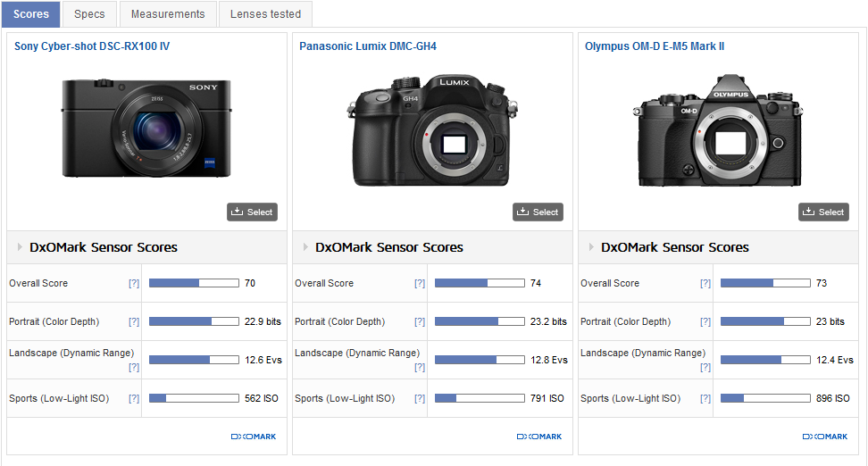Screen dimensions: 868x466
Task: Click Olympus Landscape bar showing 12.4 Evs
Action: [765, 361]
